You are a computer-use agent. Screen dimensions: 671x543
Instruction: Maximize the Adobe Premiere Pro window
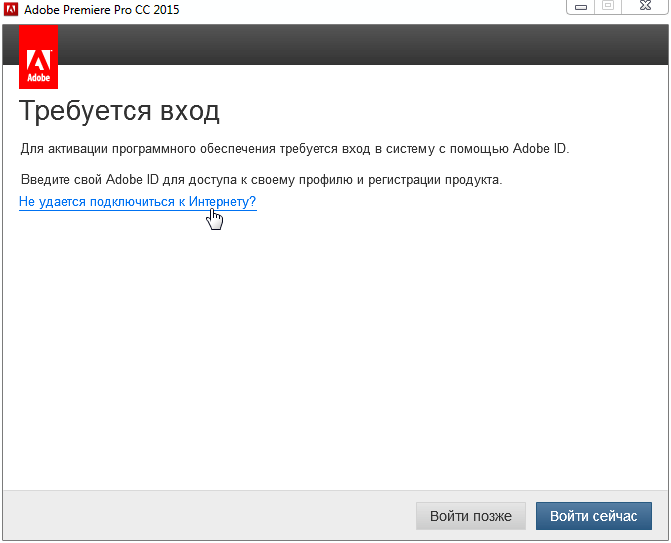608,6
